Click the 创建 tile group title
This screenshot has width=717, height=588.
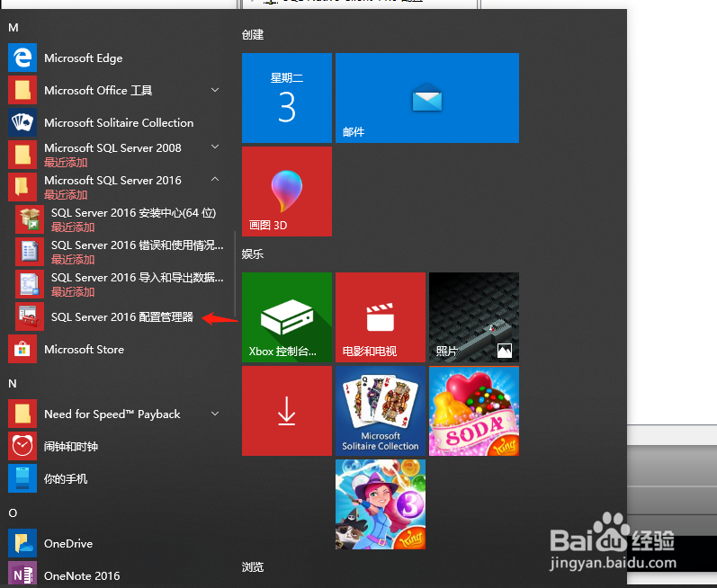253,35
